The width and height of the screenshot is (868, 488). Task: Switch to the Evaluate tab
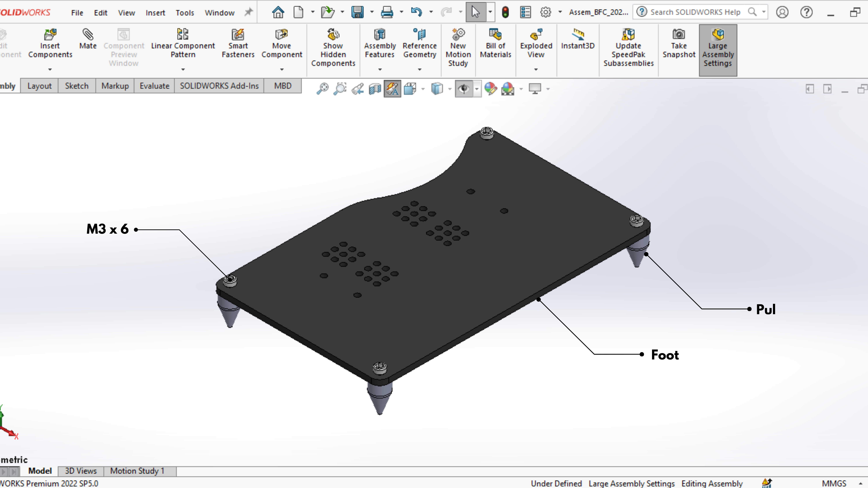tap(154, 86)
